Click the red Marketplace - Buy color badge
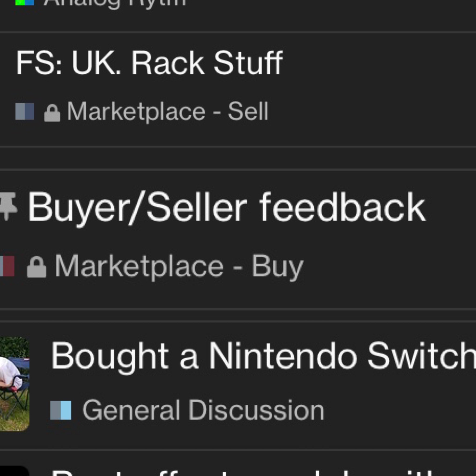The image size is (476, 476). point(7,266)
